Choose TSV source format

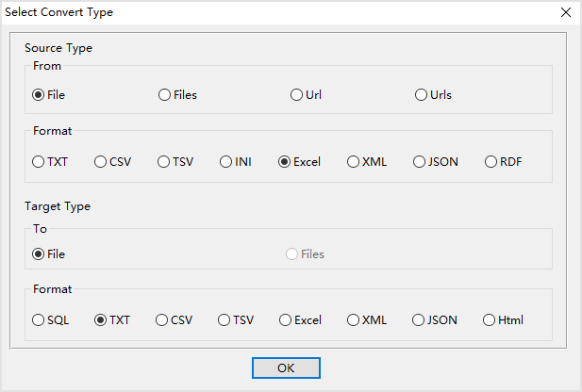(164, 161)
